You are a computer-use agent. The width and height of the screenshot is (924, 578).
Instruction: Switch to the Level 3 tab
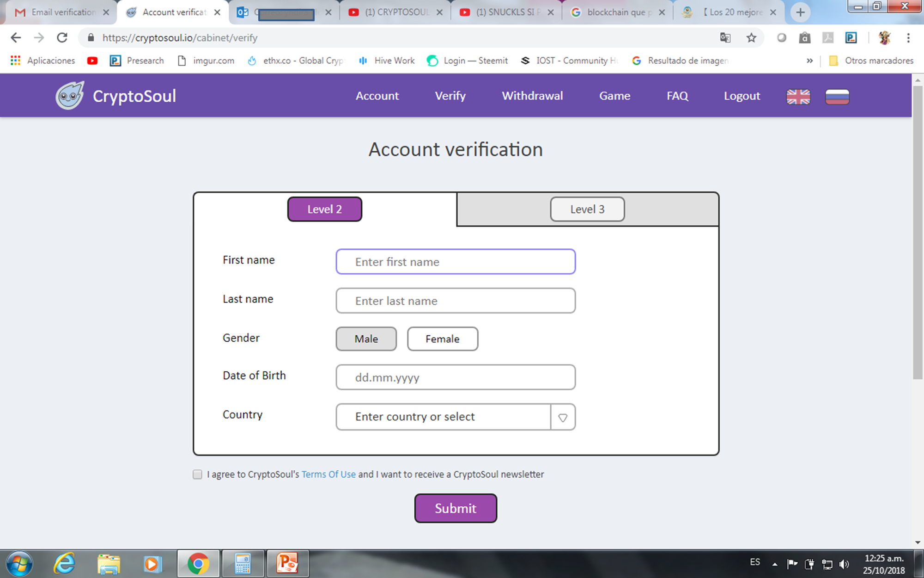(587, 209)
